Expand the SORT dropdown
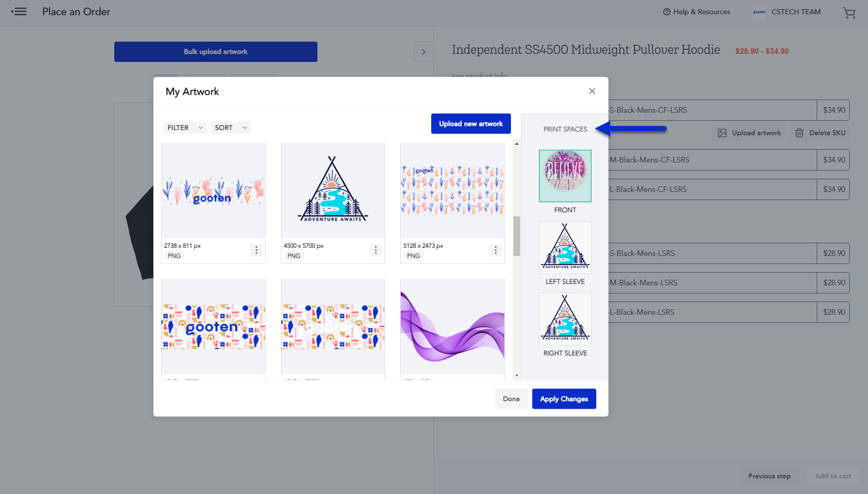The image size is (868, 494). coord(231,128)
